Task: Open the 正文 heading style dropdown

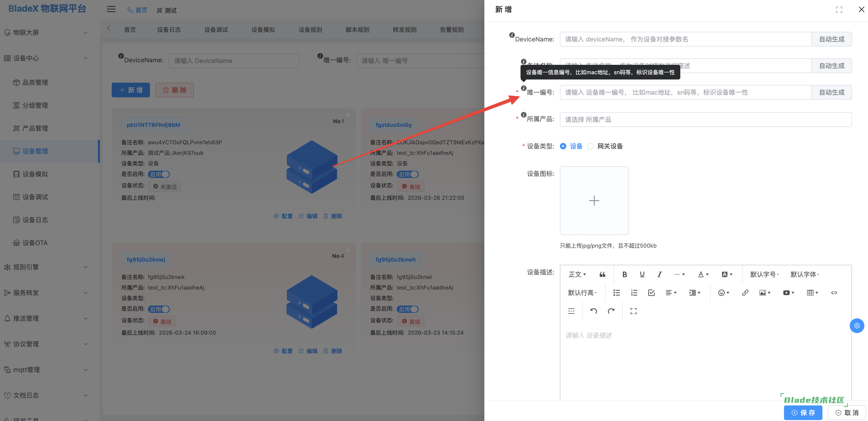Action: tap(577, 274)
